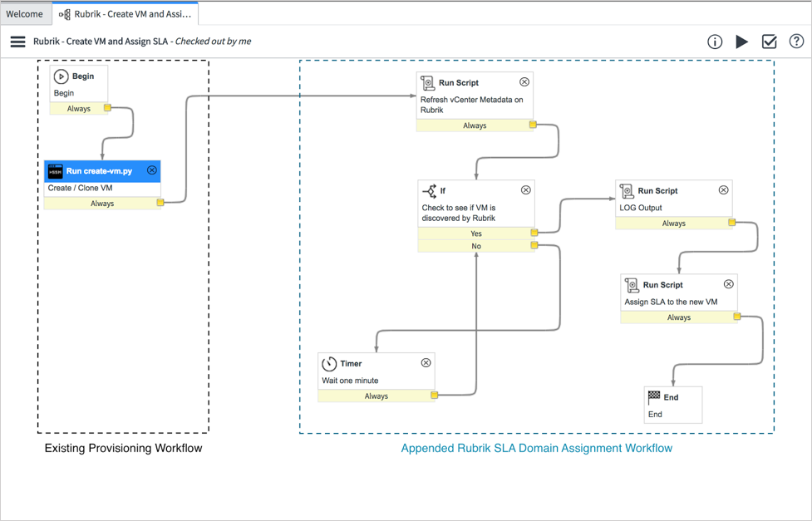Click the SSH icon on Run create-vm.py node

pyautogui.click(x=55, y=170)
